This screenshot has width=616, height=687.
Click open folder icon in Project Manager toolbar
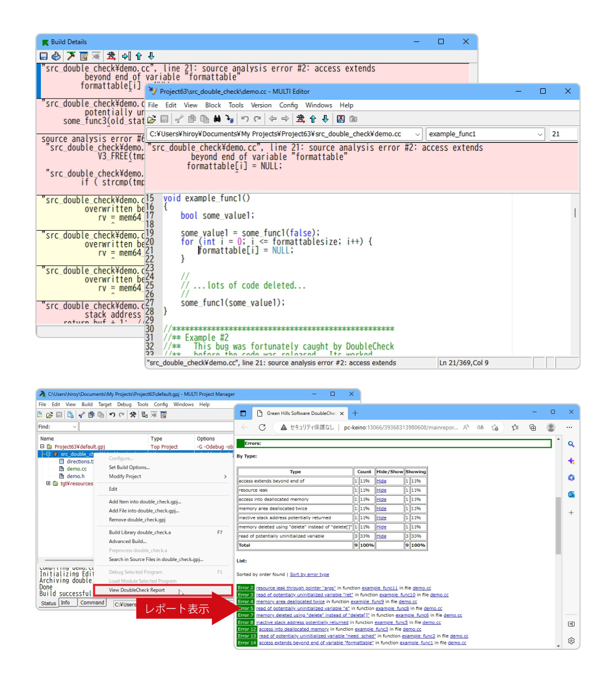(49, 415)
